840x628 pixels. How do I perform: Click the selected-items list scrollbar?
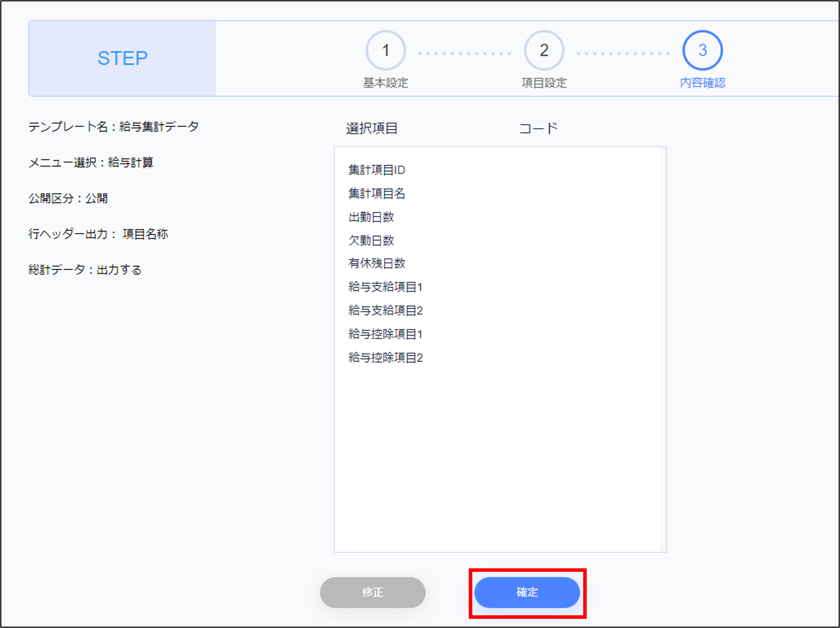(663, 349)
